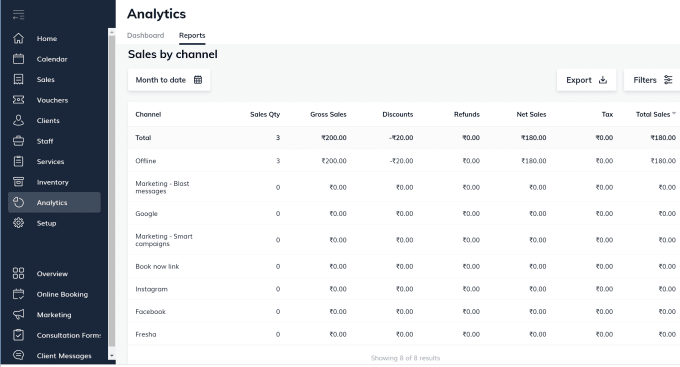
Task: Open the Filters panel
Action: click(652, 80)
